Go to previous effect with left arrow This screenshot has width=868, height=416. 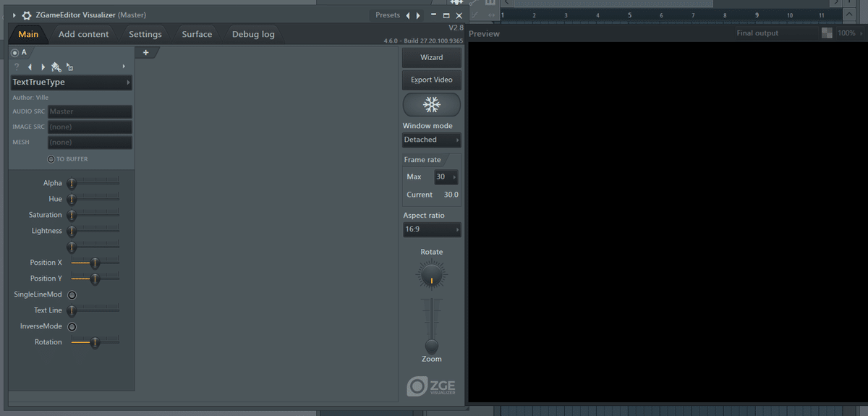tap(30, 67)
